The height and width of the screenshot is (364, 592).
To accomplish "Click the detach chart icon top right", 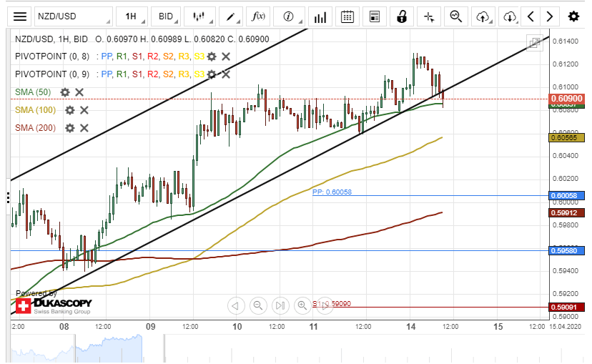I will pyautogui.click(x=534, y=43).
